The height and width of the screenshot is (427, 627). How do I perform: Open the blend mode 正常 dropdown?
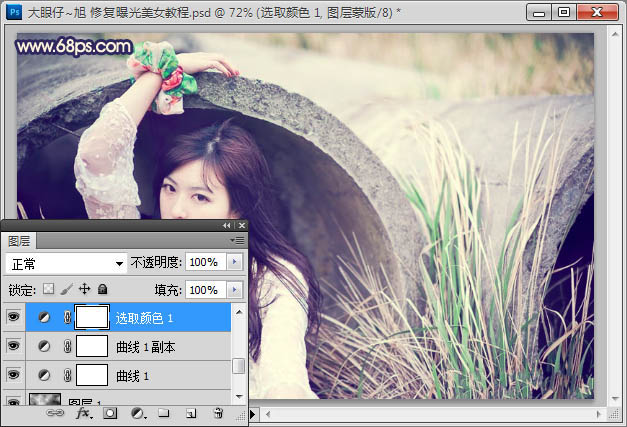coord(67,264)
